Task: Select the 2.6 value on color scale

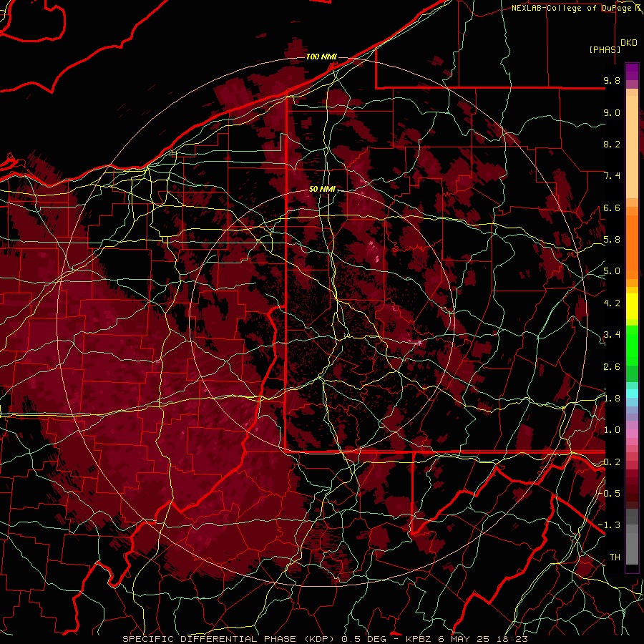Action: tap(612, 366)
